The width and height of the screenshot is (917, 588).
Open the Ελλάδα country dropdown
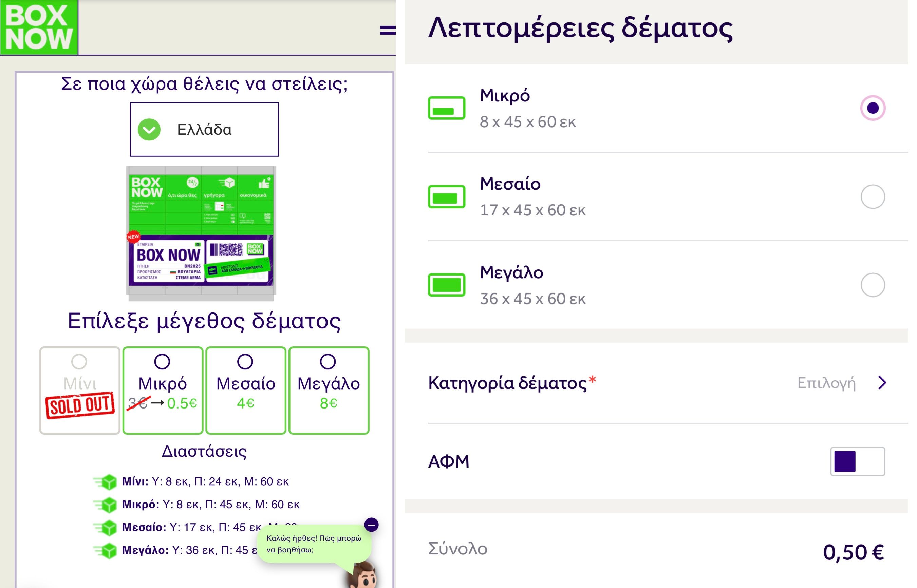tap(204, 129)
